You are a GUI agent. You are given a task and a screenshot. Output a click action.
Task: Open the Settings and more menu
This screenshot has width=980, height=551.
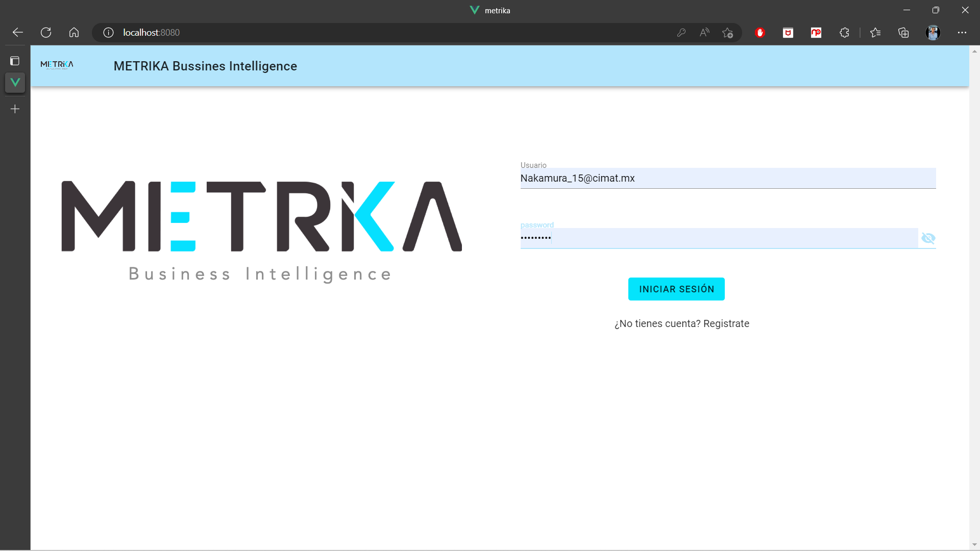[963, 32]
